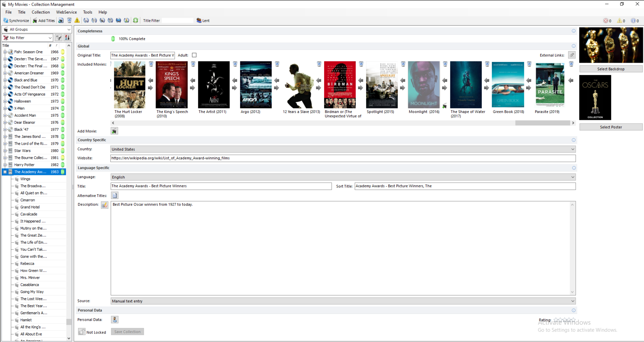
Task: Set rating using the Rating stars
Action: [564, 320]
